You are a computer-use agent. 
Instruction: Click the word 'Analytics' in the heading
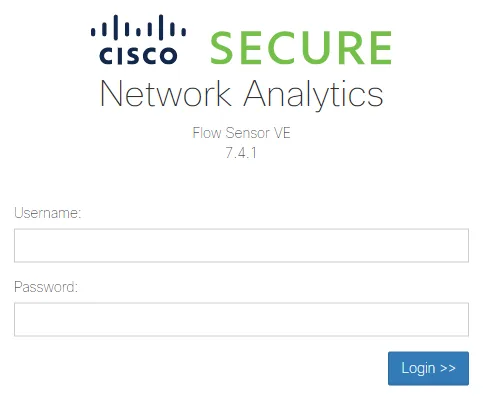(x=314, y=95)
